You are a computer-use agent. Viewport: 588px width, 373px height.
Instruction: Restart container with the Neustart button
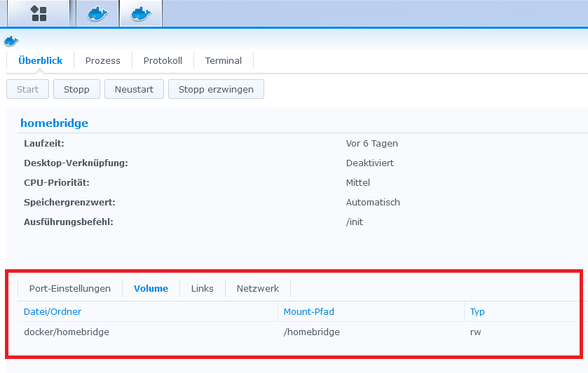tap(134, 89)
